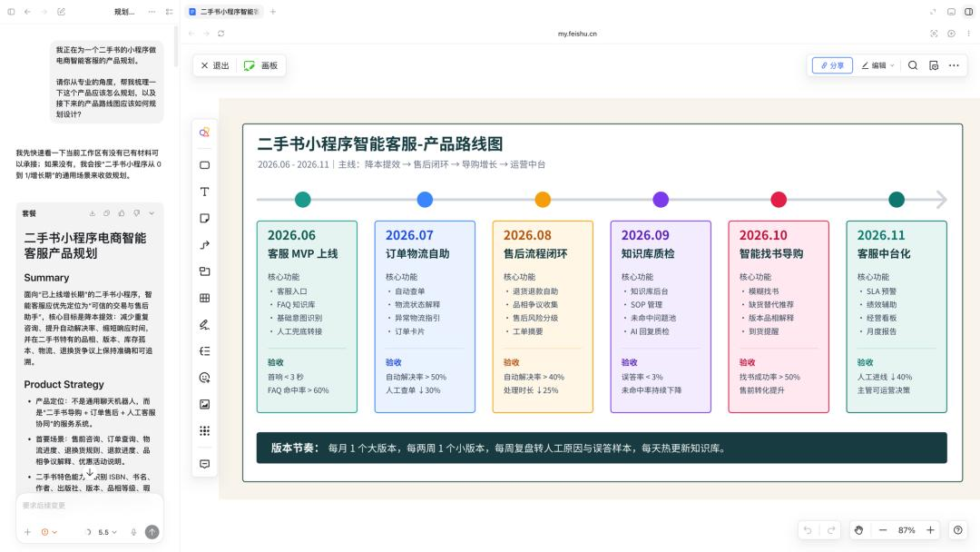980x552 pixels.
Task: Click the 2026.07 blue timeline dot
Action: point(425,200)
